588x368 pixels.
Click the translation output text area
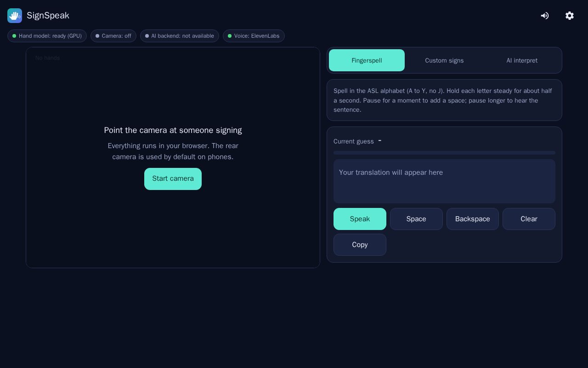click(x=444, y=181)
